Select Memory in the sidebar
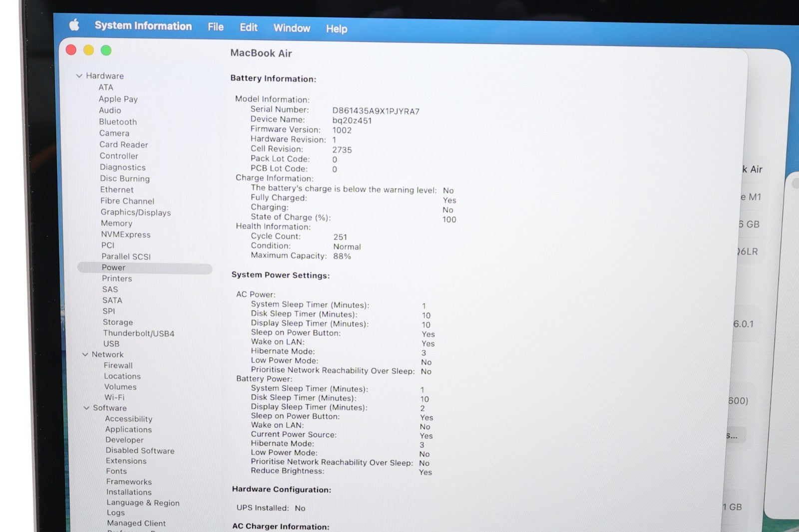 click(x=116, y=224)
